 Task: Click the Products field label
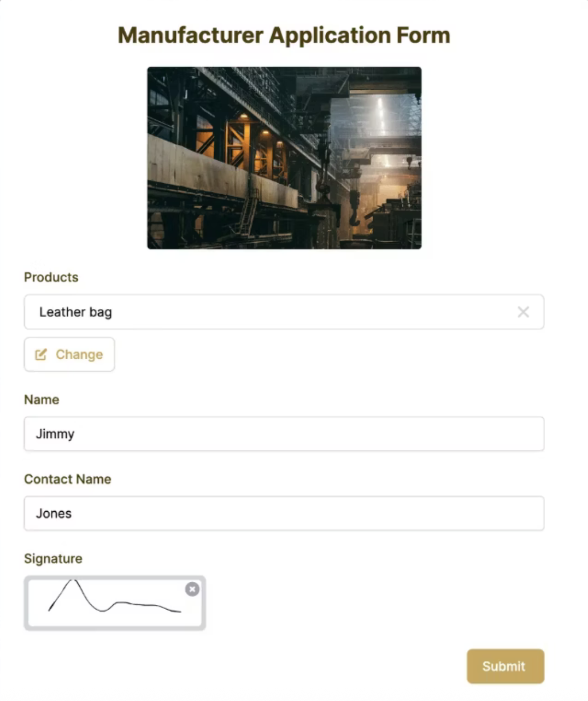tap(51, 277)
